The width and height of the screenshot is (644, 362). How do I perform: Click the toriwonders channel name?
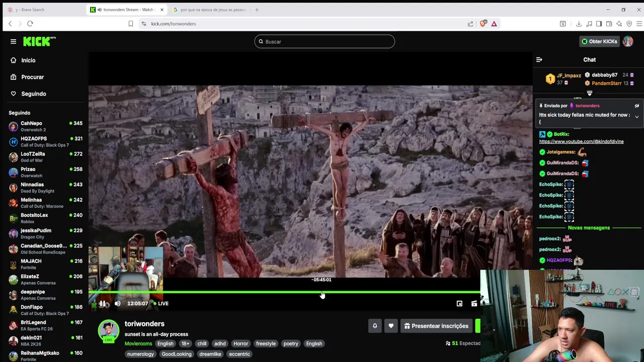click(x=144, y=324)
